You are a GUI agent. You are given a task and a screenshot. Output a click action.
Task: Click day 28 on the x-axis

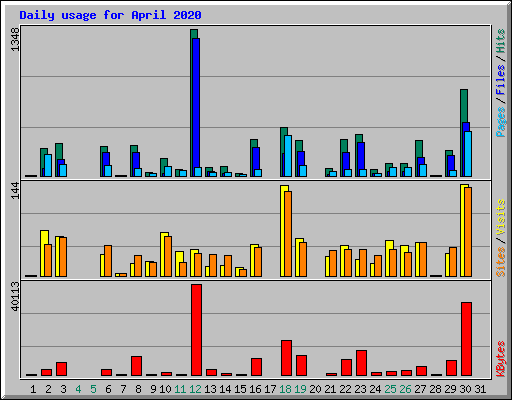tap(435, 389)
